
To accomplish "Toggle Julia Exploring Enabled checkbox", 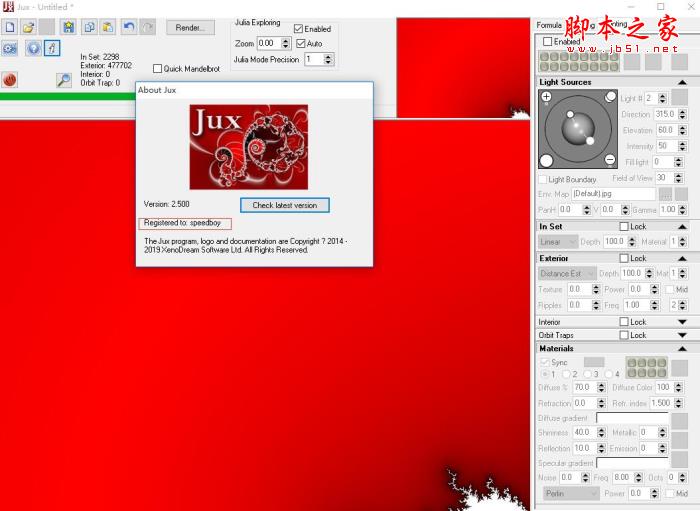I will click(299, 29).
